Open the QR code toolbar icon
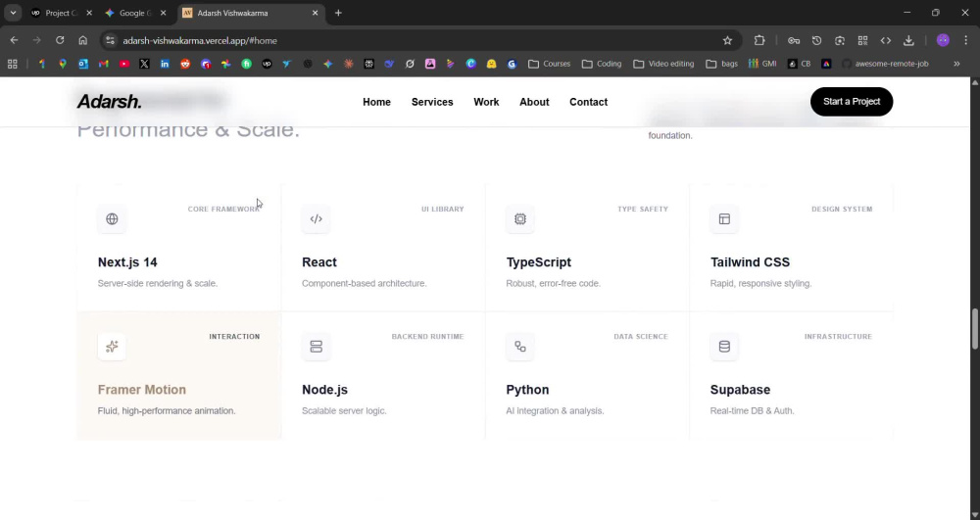The height and width of the screenshot is (520, 980). [862, 40]
